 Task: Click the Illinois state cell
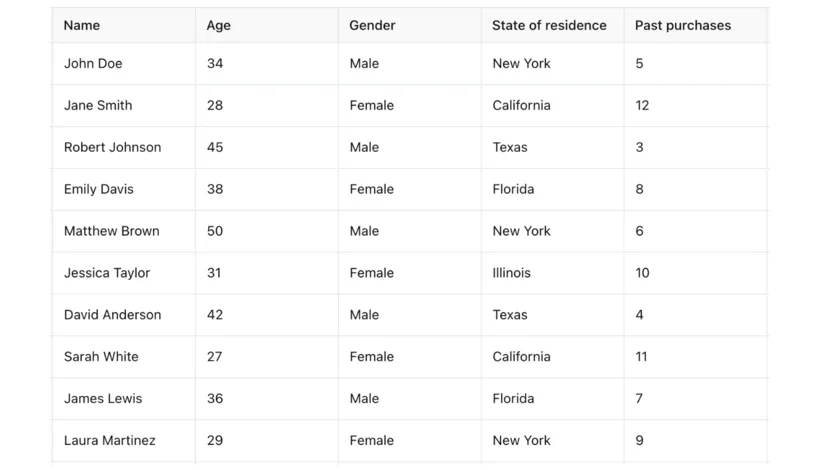(512, 273)
